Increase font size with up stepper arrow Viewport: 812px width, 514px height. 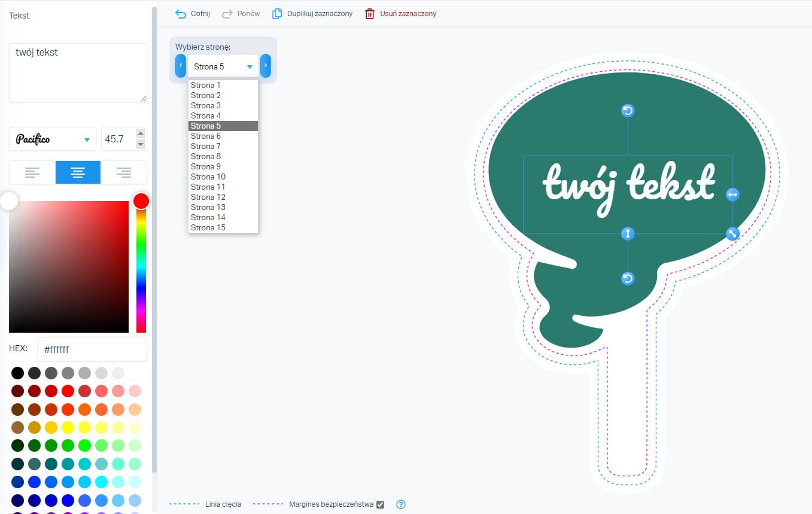click(x=141, y=133)
